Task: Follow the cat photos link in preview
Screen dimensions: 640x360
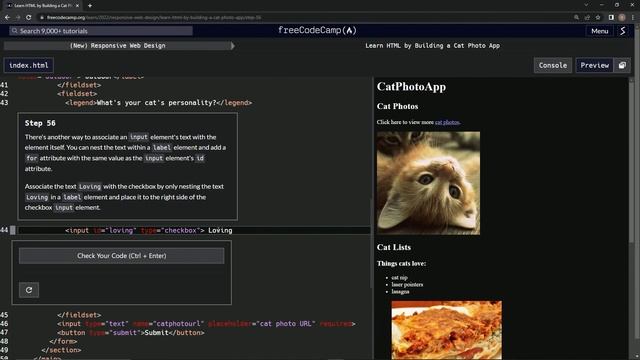Action: point(447,122)
